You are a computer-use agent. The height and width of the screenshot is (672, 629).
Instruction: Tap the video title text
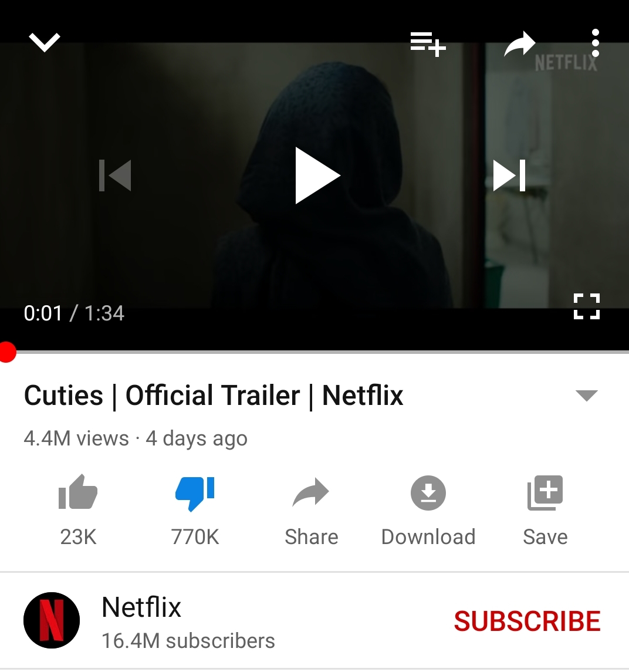tap(214, 395)
